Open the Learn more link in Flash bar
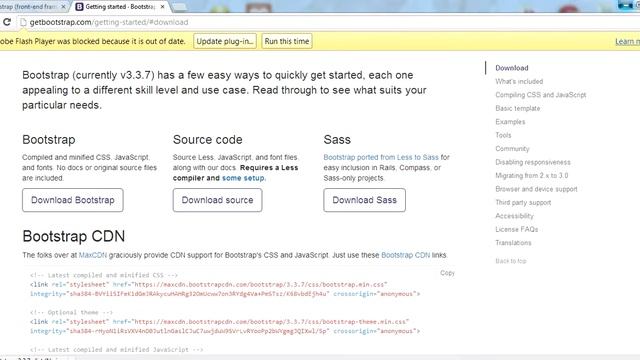The height and width of the screenshot is (360, 640). 627,41
